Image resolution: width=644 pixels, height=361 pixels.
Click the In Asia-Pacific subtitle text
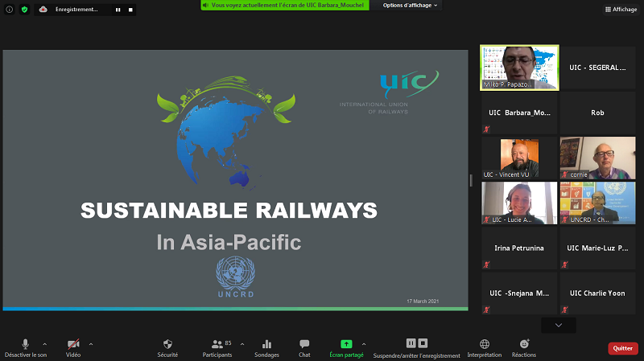click(229, 242)
